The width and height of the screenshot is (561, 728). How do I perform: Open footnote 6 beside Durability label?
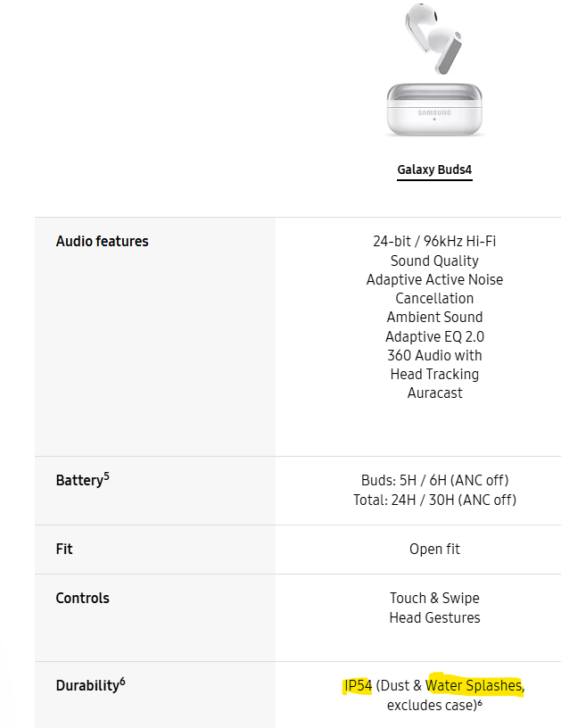click(122, 682)
